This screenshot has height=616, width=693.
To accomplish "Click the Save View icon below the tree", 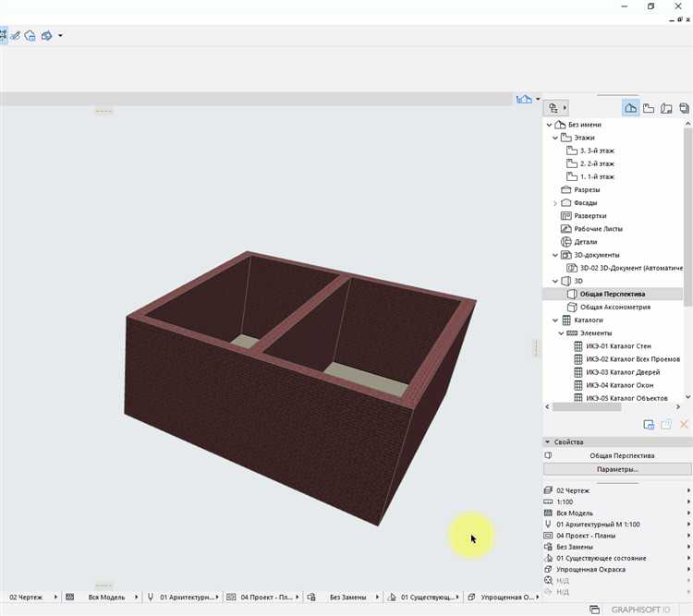I will tap(649, 425).
